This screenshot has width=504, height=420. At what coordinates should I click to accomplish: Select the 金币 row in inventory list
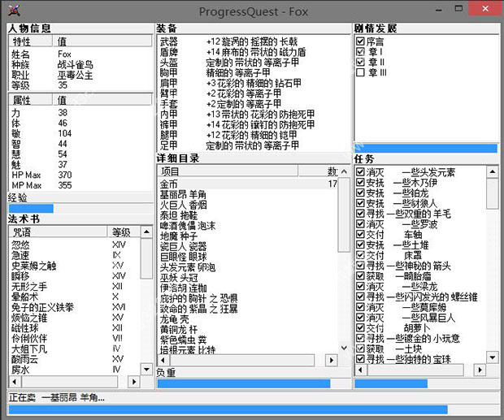point(169,184)
